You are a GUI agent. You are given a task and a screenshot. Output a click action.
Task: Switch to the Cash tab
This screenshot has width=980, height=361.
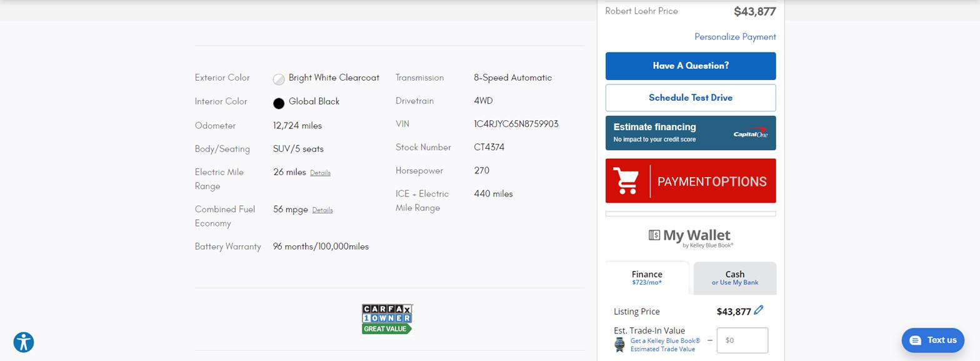click(734, 278)
